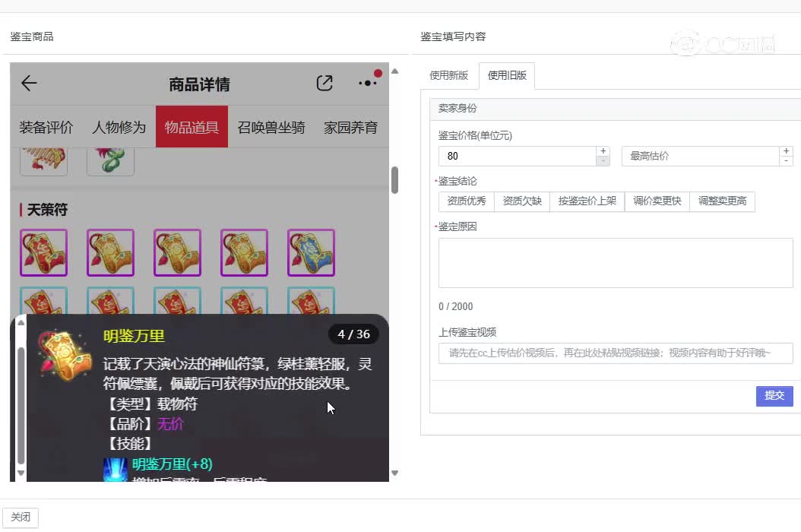Click the product panel scrollbar down arrow
The height and width of the screenshot is (532, 801).
point(395,473)
